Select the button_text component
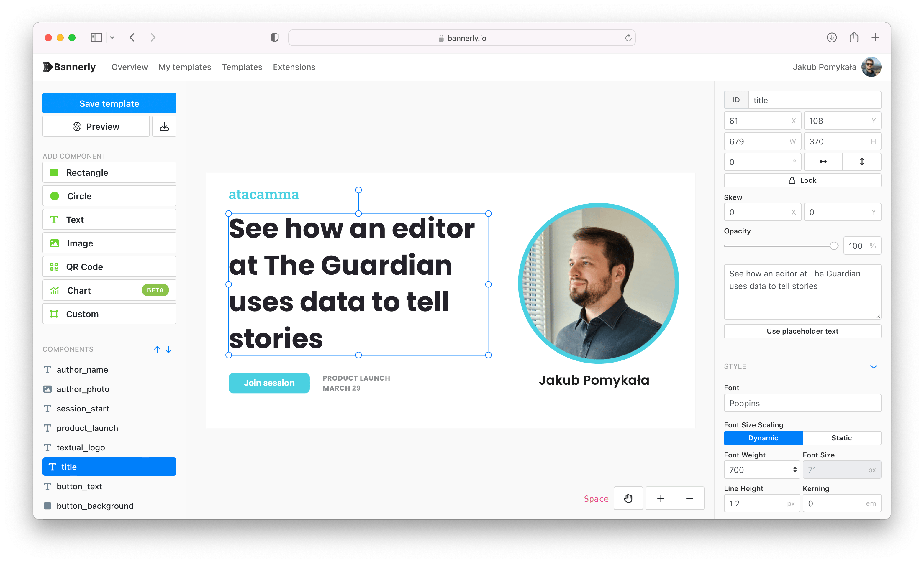Viewport: 924px width, 563px height. tap(109, 487)
